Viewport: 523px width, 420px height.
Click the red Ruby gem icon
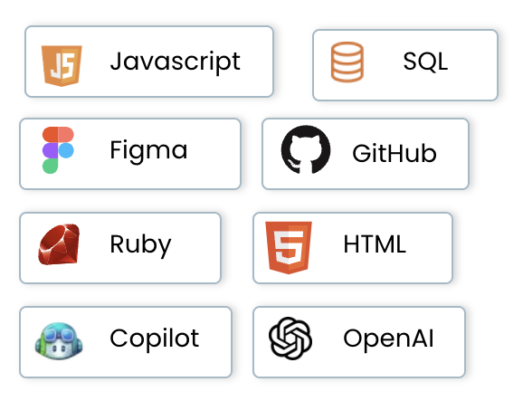[x=59, y=244]
